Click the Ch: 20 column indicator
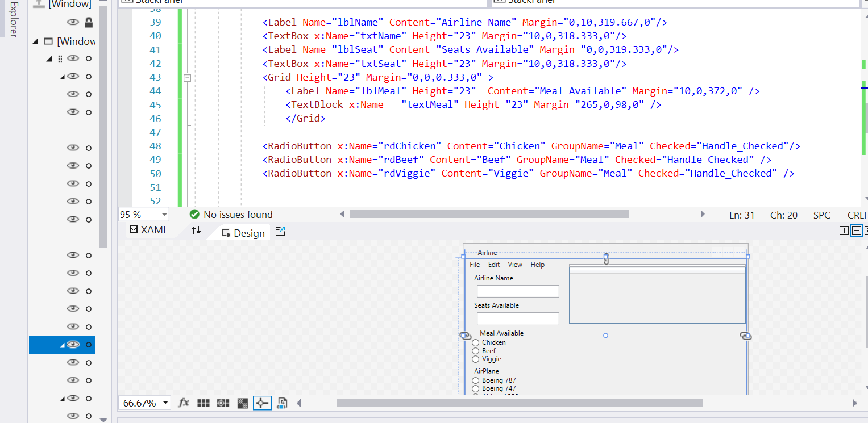Viewport: 868px width, 423px height. coord(784,215)
